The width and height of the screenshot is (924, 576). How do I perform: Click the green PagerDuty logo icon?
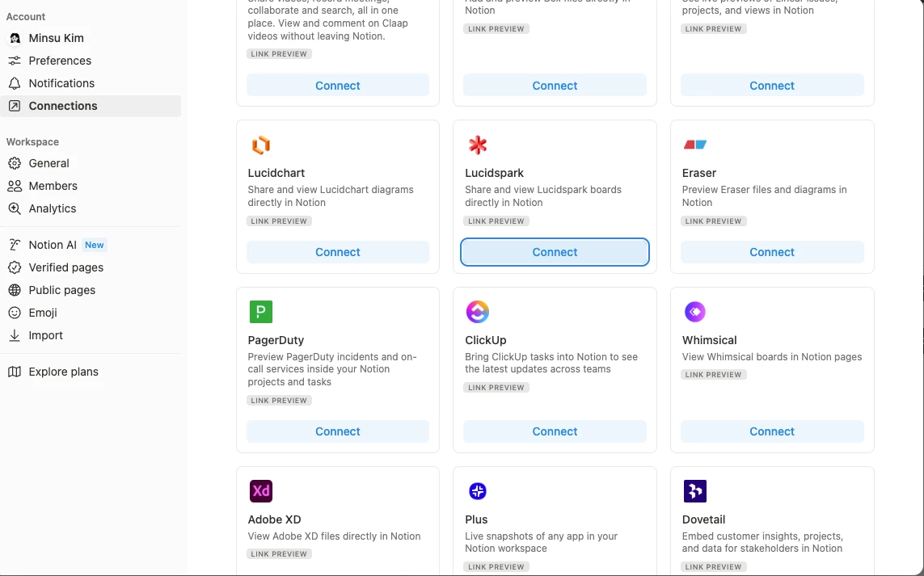click(x=261, y=312)
